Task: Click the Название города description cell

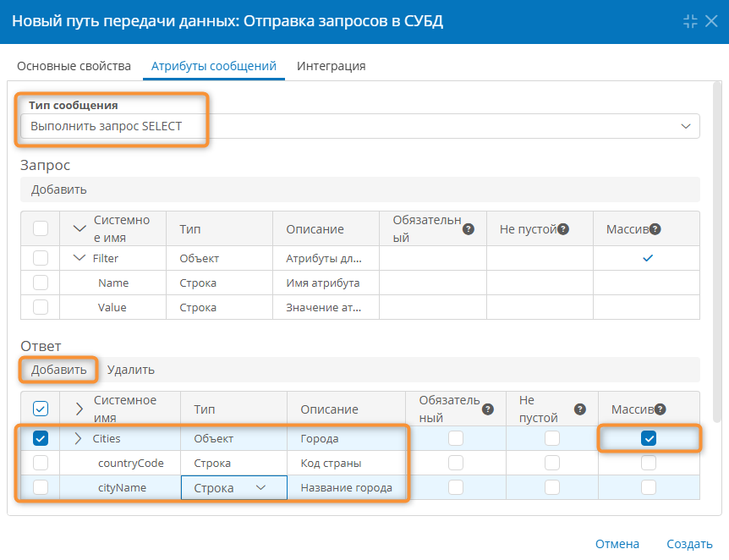Action: [x=347, y=487]
